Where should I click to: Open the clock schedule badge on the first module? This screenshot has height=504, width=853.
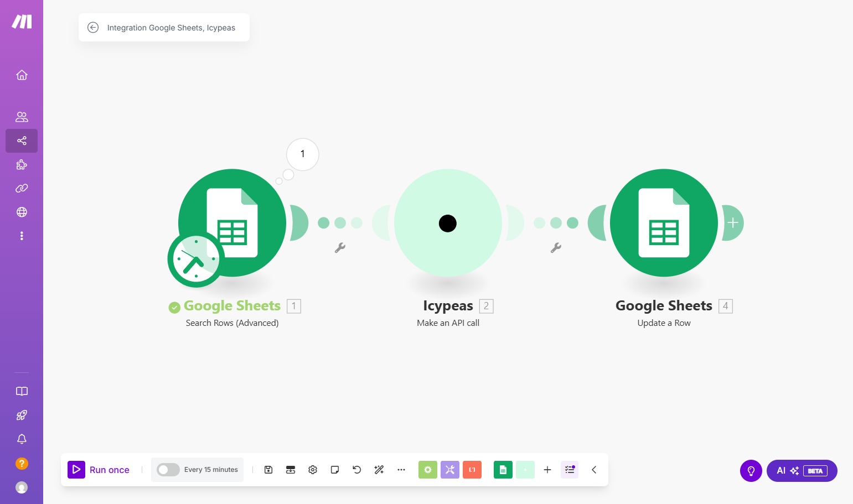(x=196, y=259)
